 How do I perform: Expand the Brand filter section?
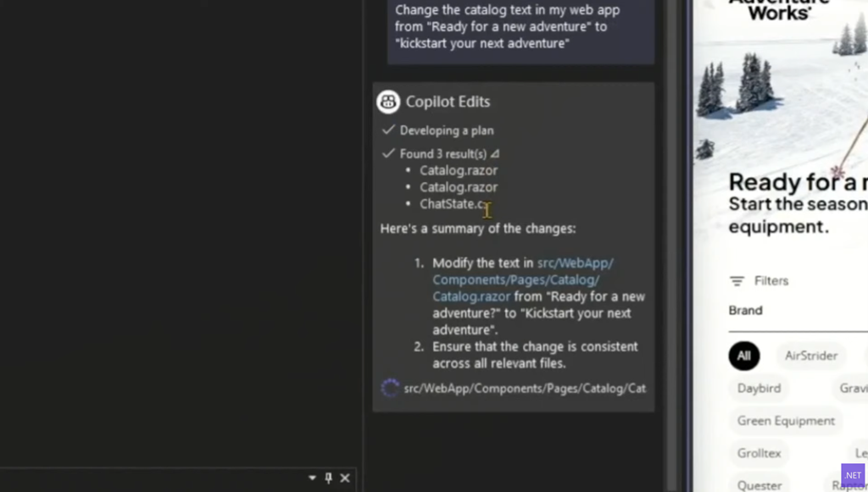[746, 311]
